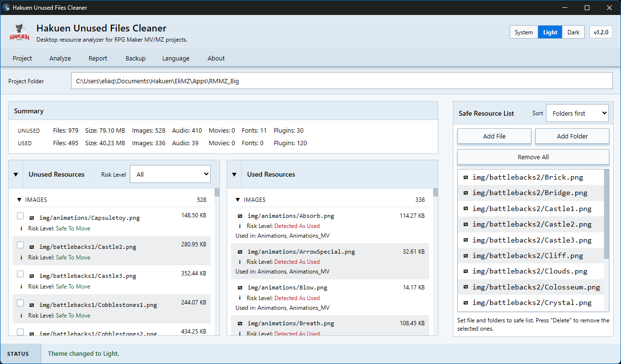This screenshot has width=621, height=364.
Task: Click the Remove All button
Action: click(533, 157)
